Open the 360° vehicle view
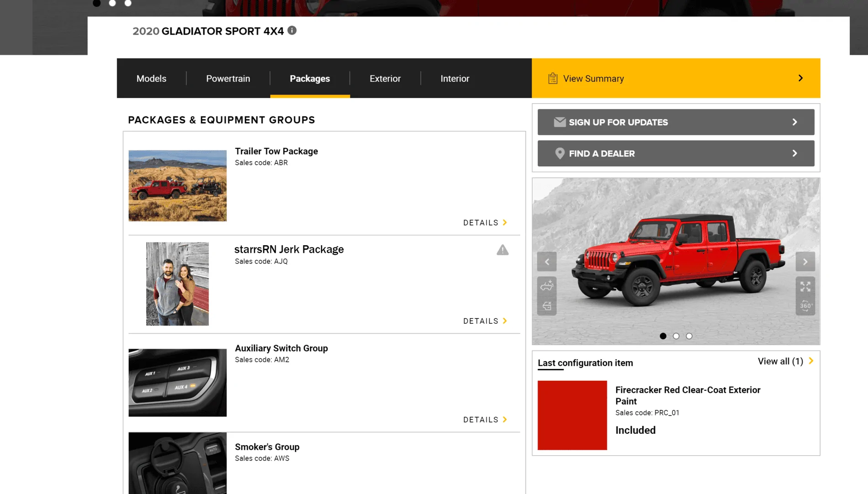Image resolution: width=868 pixels, height=494 pixels. coord(805,306)
